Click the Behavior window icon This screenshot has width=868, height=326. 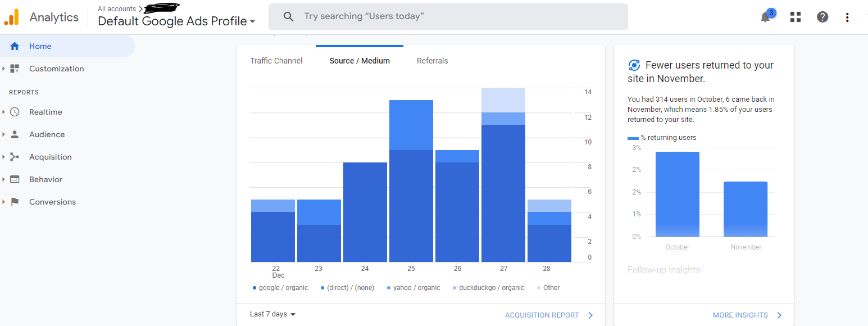(15, 179)
